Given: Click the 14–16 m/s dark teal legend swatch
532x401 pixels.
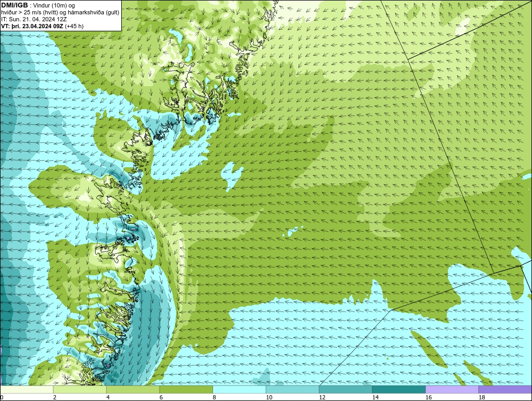Looking at the screenshot, I should click(x=399, y=389).
